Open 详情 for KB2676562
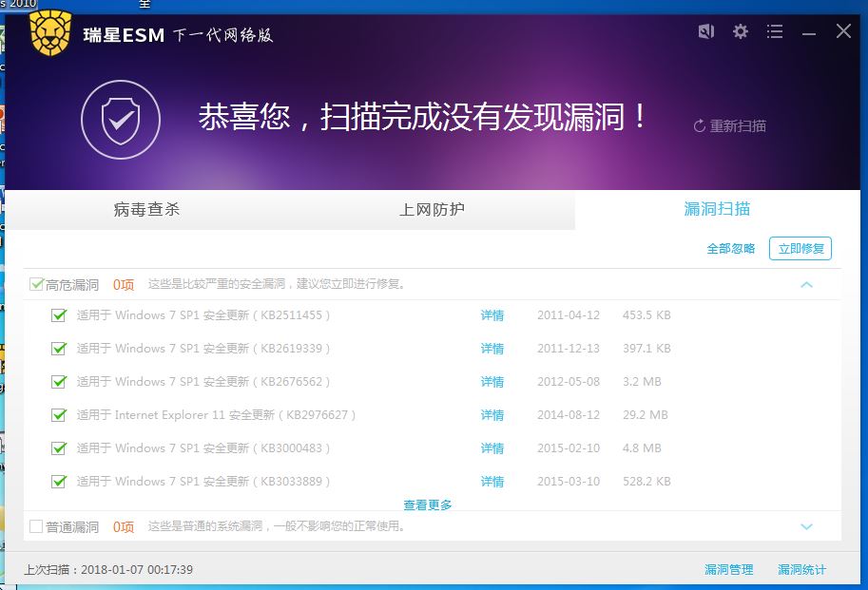 [492, 382]
